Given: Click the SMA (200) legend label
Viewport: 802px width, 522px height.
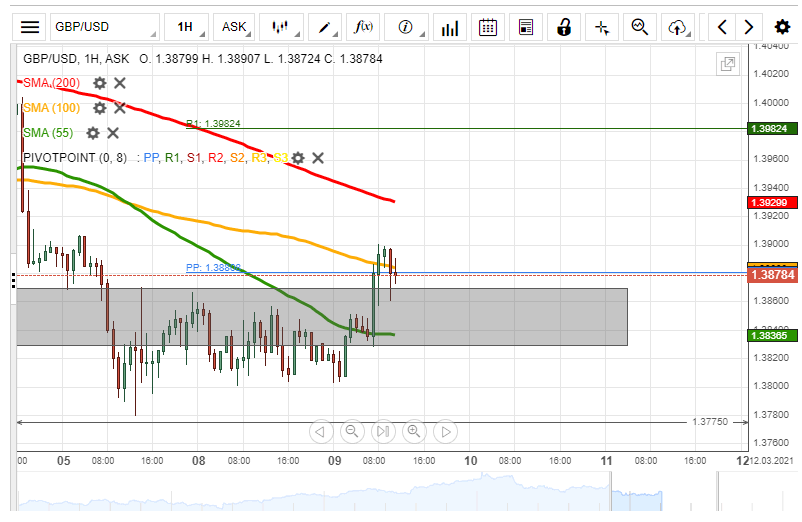Looking at the screenshot, I should [x=52, y=83].
